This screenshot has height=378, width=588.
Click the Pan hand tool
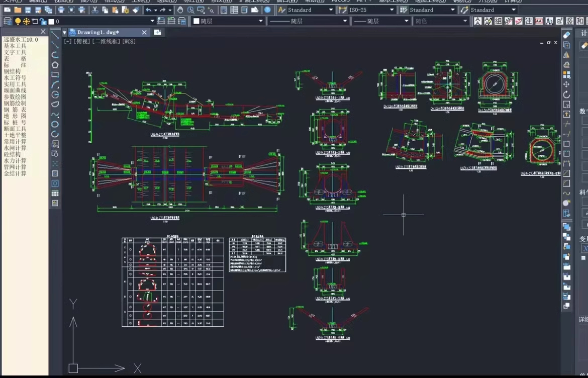(179, 10)
